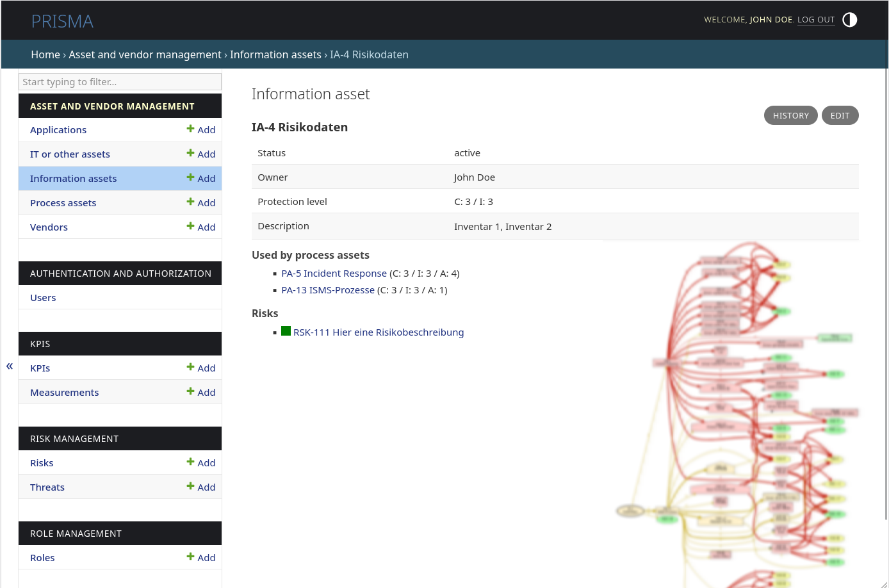Open Risks in the sidebar

click(x=42, y=462)
